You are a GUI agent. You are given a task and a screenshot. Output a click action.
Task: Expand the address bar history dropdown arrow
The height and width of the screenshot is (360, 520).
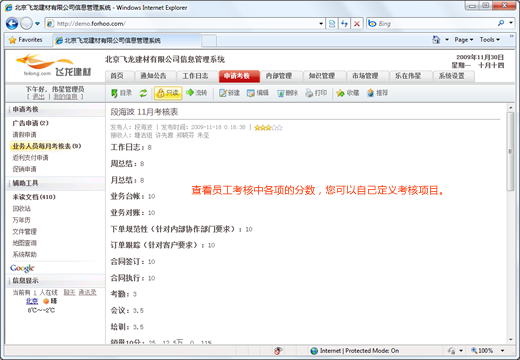(x=321, y=24)
